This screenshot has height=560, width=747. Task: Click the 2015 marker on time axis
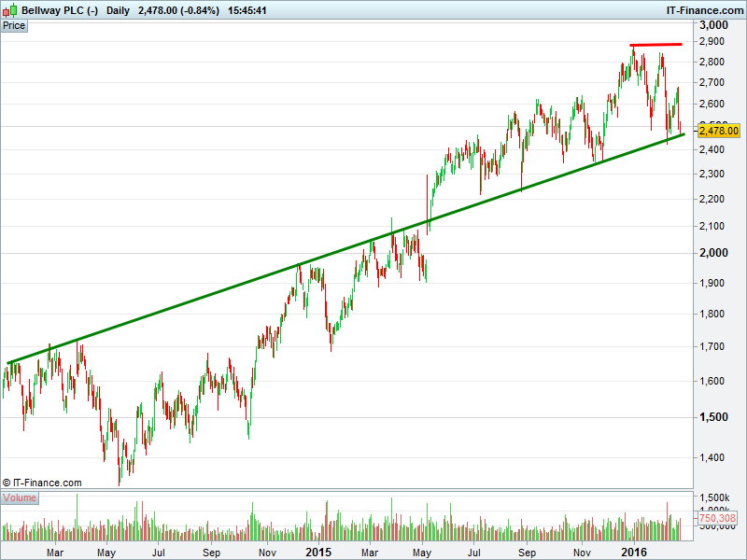(x=320, y=552)
